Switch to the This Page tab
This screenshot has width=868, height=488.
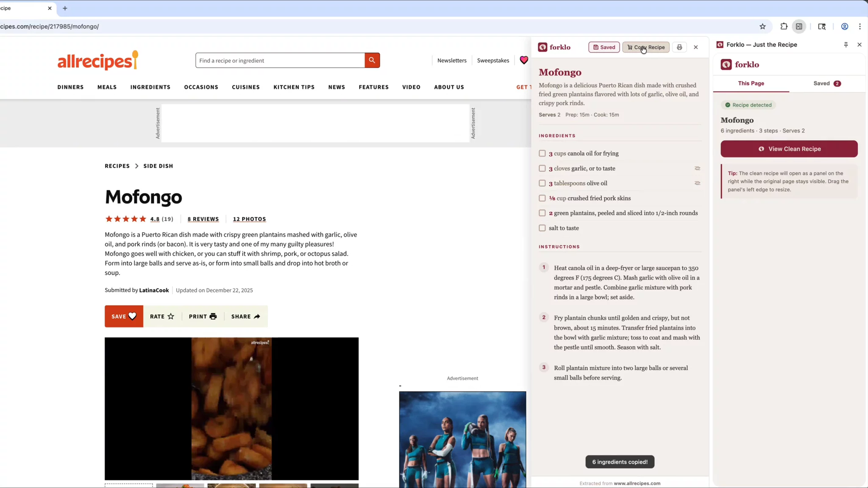pos(751,83)
